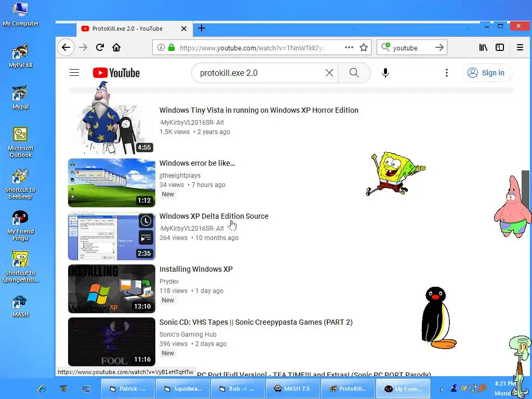Switch to ProtoKill... taskbar button
The height and width of the screenshot is (399, 532).
click(348, 389)
